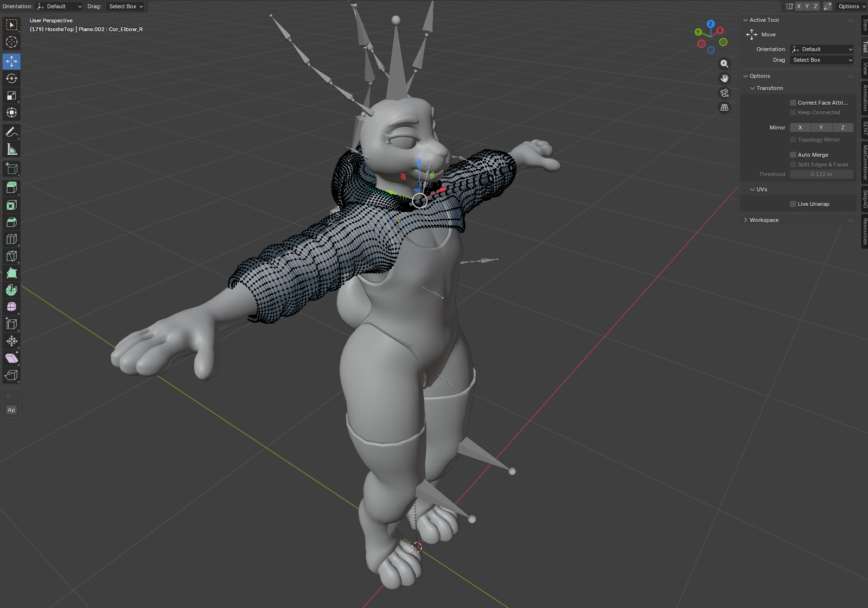Select the Scale tool
The width and height of the screenshot is (868, 608).
[11, 96]
